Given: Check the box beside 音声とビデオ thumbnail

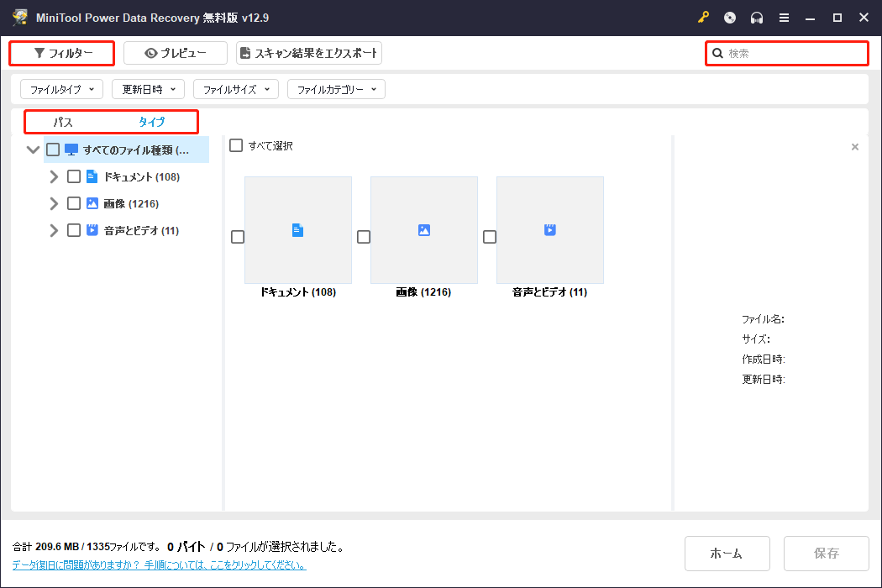Looking at the screenshot, I should coord(490,237).
